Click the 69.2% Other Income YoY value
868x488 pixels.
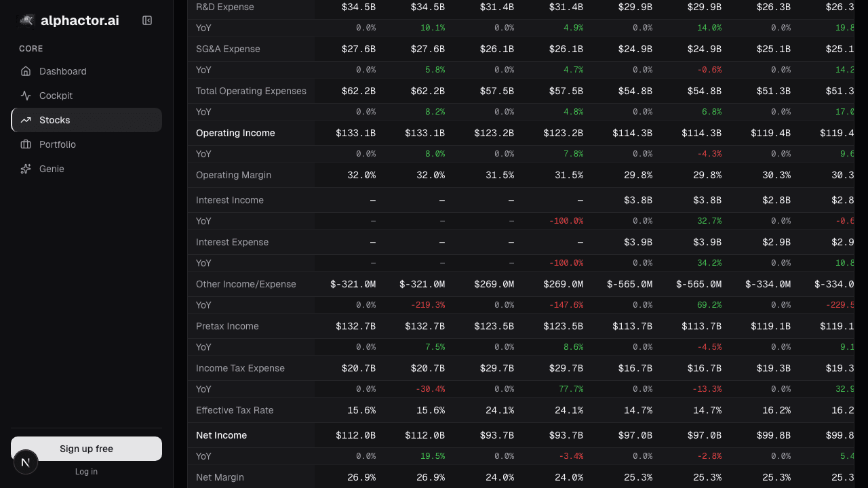[x=709, y=305]
